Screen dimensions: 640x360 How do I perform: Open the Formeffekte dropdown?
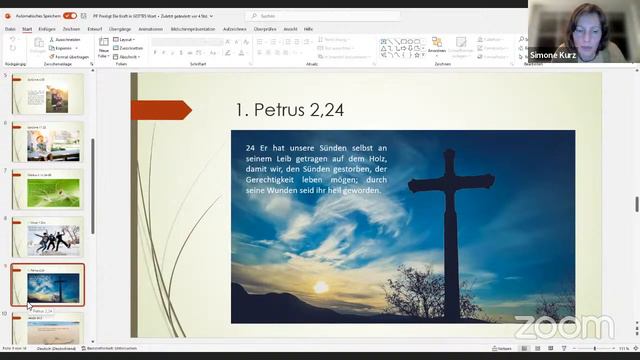pyautogui.click(x=493, y=57)
